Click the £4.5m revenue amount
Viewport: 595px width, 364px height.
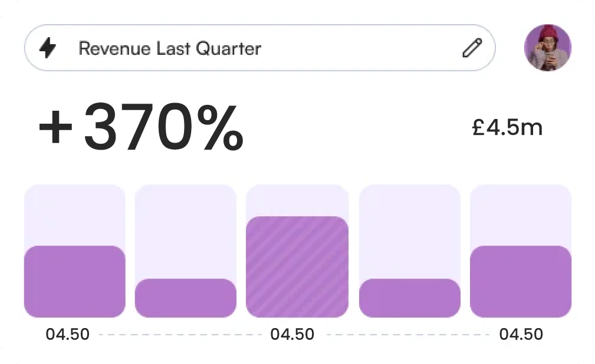pyautogui.click(x=507, y=128)
